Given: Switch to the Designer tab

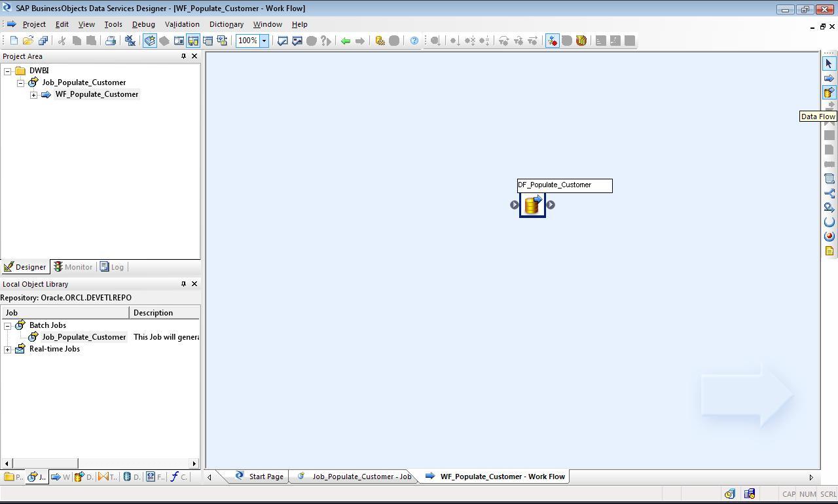Looking at the screenshot, I should (25, 267).
